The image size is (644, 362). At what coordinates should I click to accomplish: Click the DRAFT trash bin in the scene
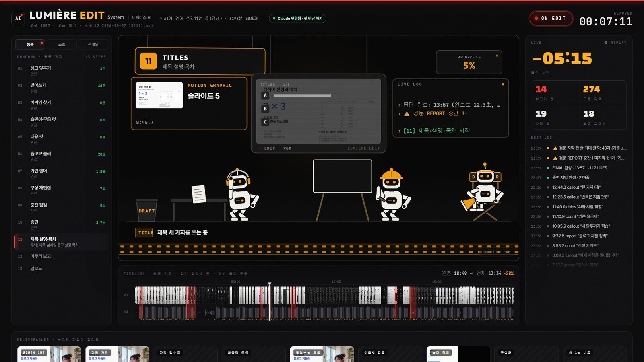point(147,210)
